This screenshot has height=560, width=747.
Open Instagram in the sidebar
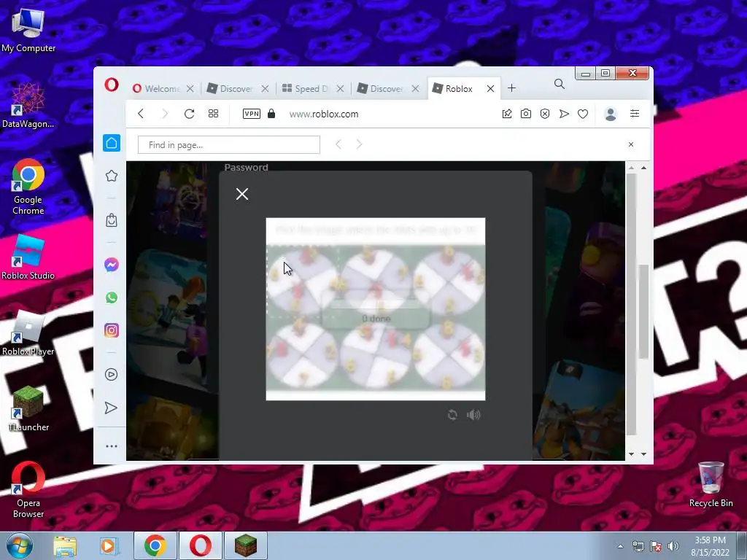pyautogui.click(x=112, y=330)
